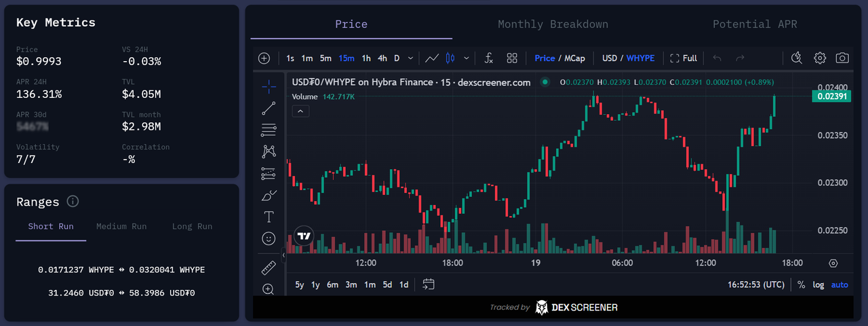Switch chart to MCap mode
The image size is (868, 326).
pos(574,58)
